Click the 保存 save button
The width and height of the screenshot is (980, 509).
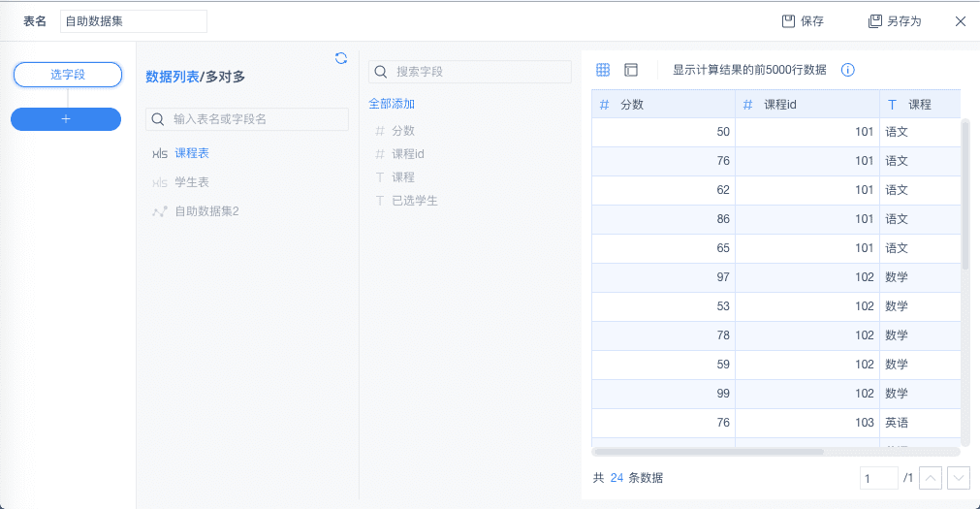coord(804,21)
